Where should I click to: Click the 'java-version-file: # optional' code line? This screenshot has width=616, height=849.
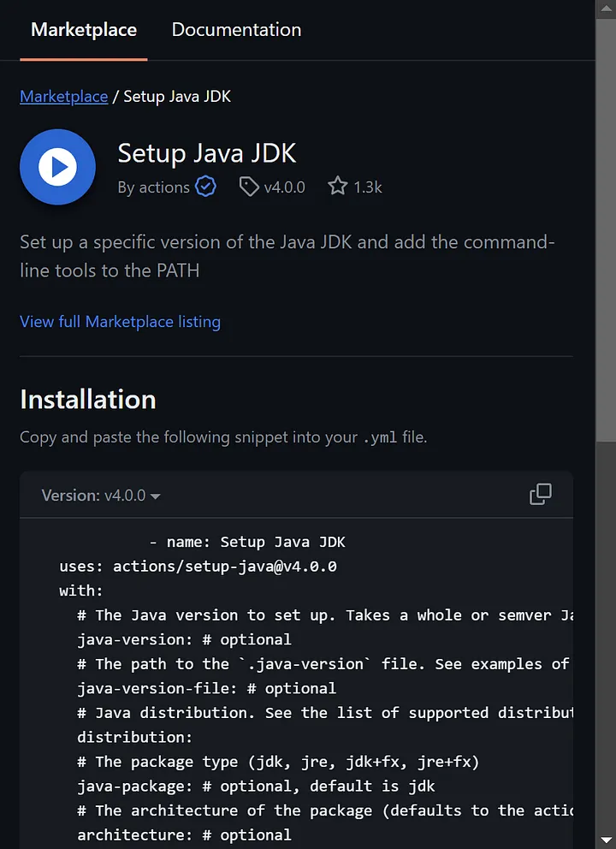click(206, 688)
